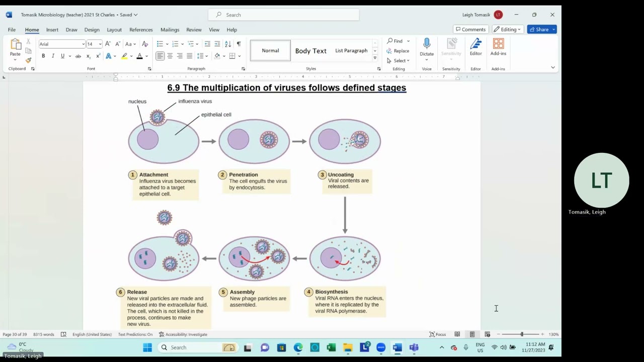
Task: Decrease paragraph indent
Action: click(x=207, y=44)
